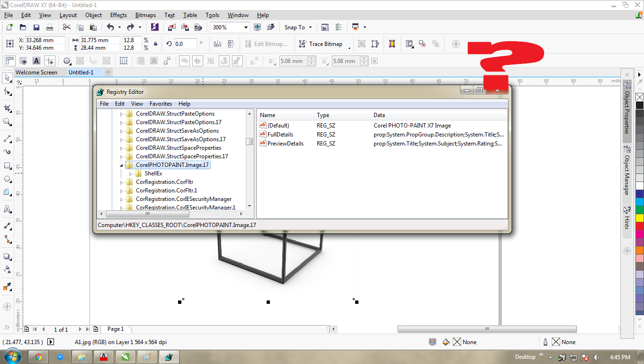Select the Zoom tool in toolbox
The image size is (644, 364).
coord(7,122)
